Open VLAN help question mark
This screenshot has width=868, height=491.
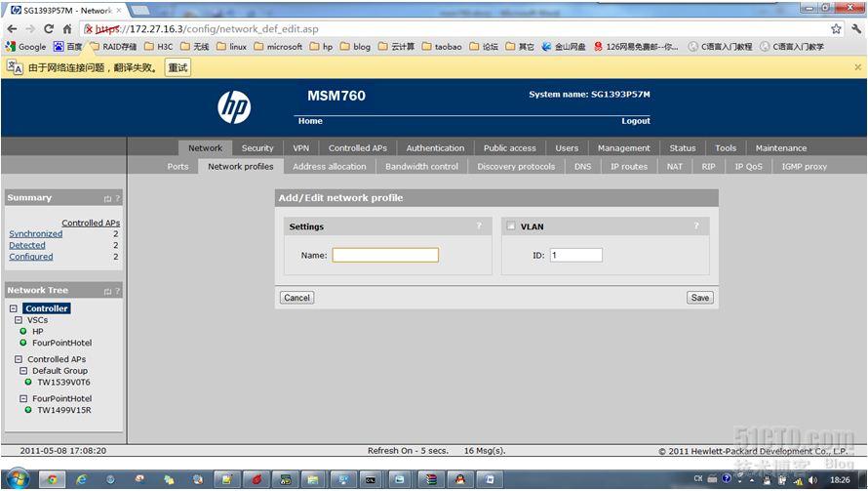696,226
